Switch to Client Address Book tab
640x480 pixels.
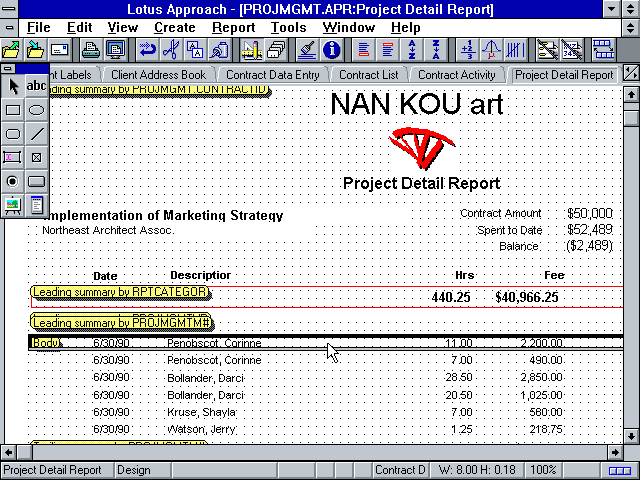(158, 75)
